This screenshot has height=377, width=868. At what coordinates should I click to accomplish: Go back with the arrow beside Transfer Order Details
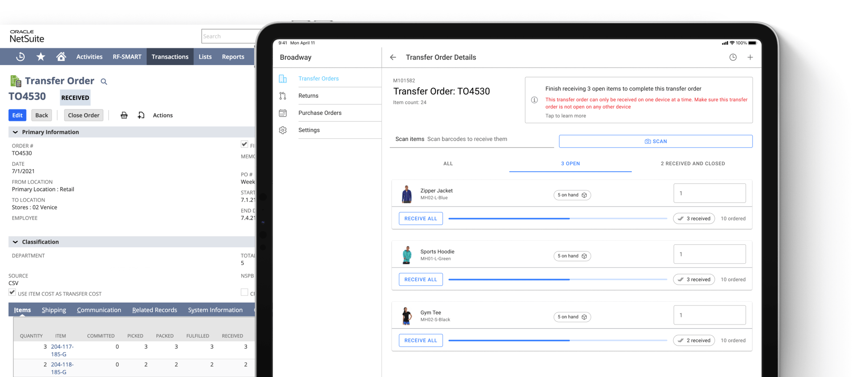393,57
